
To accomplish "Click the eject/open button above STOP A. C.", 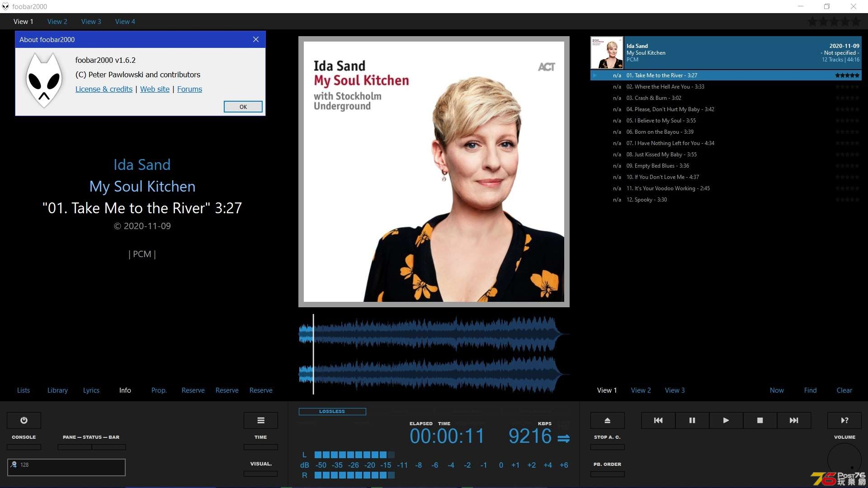I will pyautogui.click(x=608, y=420).
